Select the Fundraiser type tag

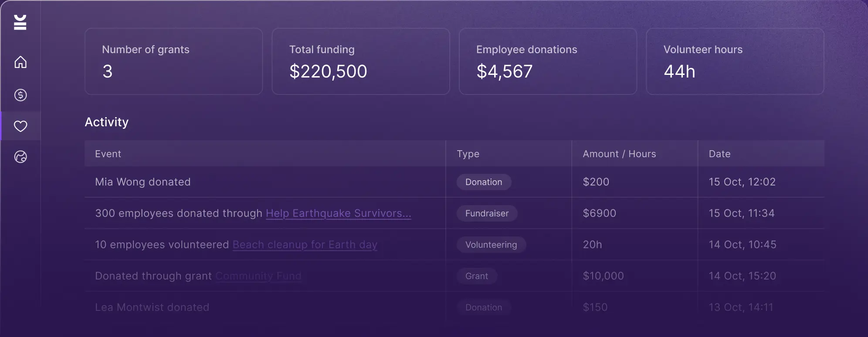coord(487,213)
